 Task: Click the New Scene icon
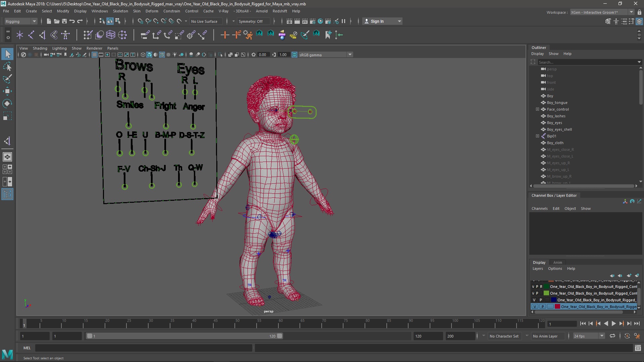49,21
